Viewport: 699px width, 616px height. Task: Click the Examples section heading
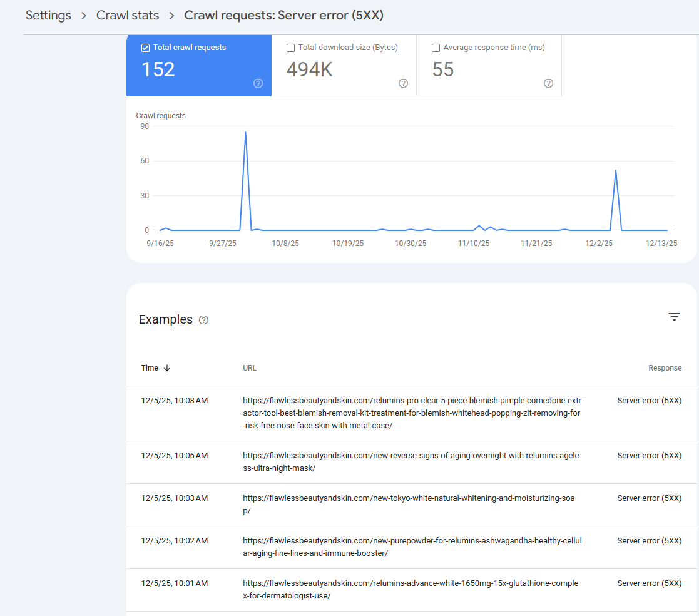(x=165, y=319)
